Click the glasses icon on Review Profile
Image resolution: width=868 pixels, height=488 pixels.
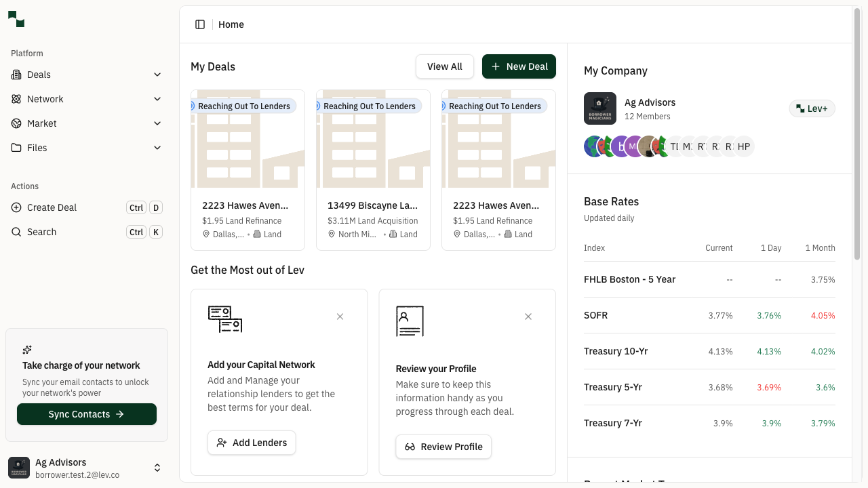[x=410, y=447]
